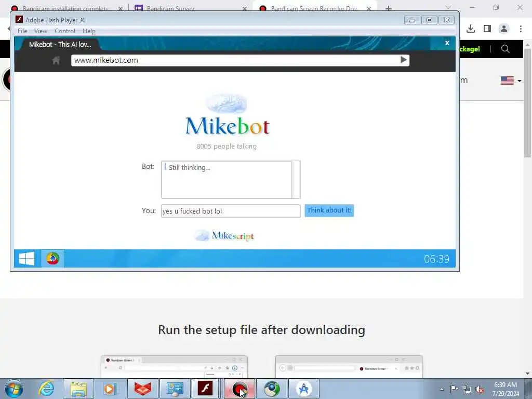Click simulated Windows start button in Flash
The image size is (532, 399).
pyautogui.click(x=26, y=259)
